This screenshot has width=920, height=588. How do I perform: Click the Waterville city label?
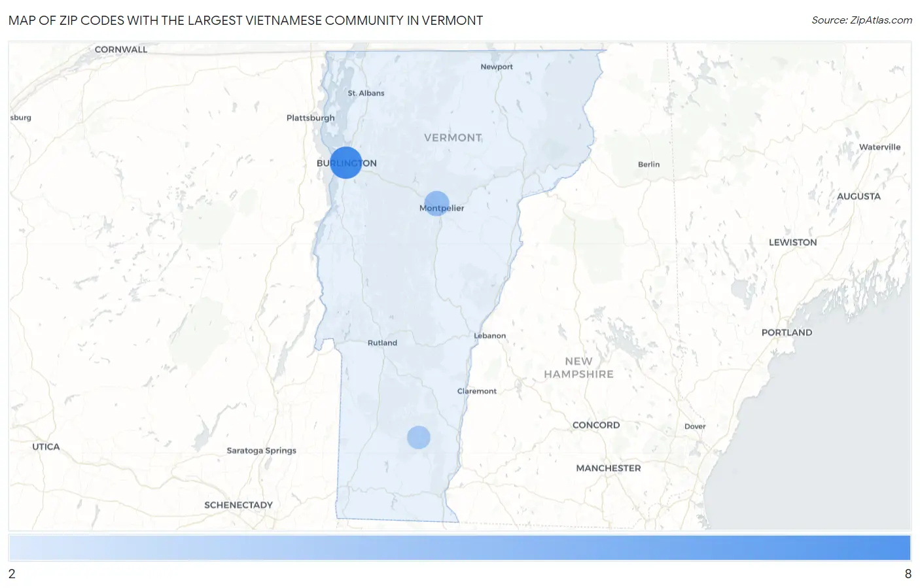tap(879, 147)
